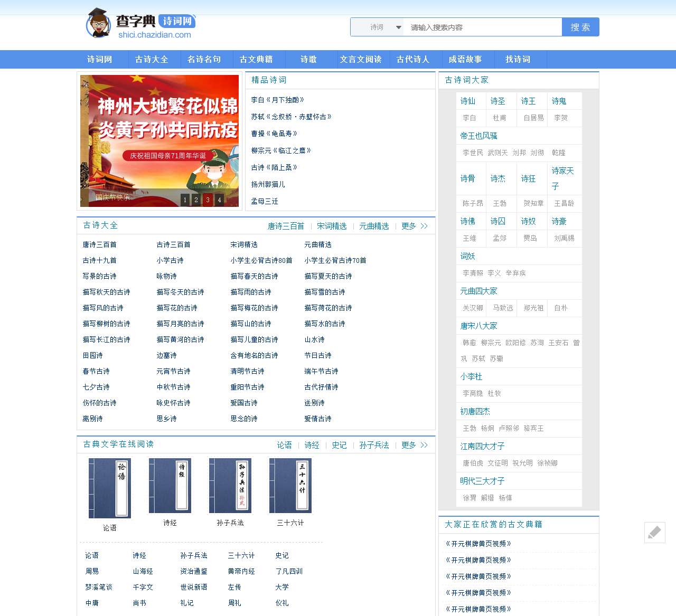The width and height of the screenshot is (676, 616).
Task: Open the 三十六计 book cover thumbnail
Action: click(290, 486)
